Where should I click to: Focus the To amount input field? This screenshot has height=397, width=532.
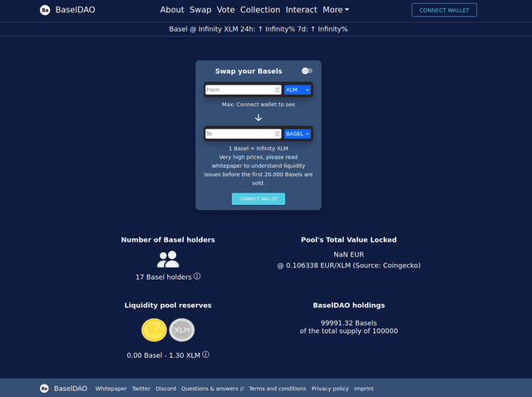click(244, 134)
